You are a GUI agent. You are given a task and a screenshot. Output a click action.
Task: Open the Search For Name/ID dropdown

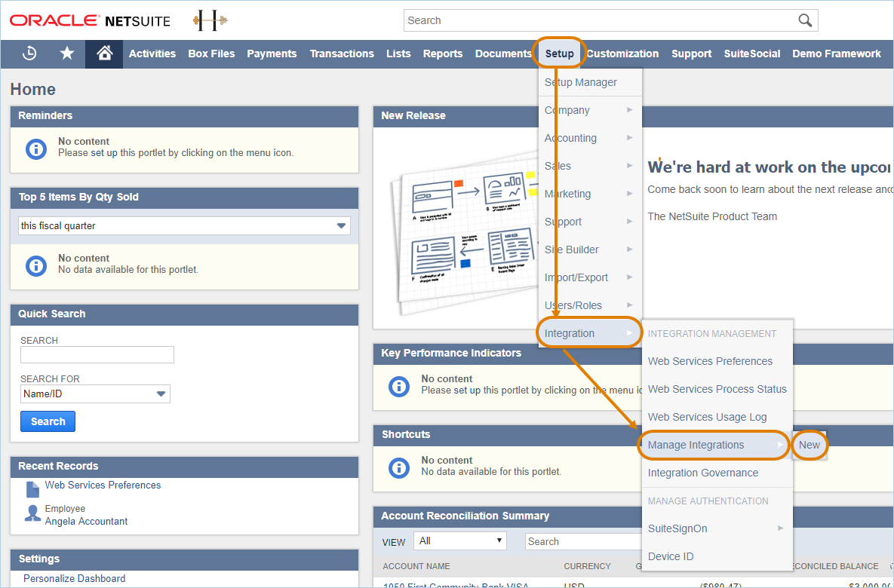click(x=95, y=394)
